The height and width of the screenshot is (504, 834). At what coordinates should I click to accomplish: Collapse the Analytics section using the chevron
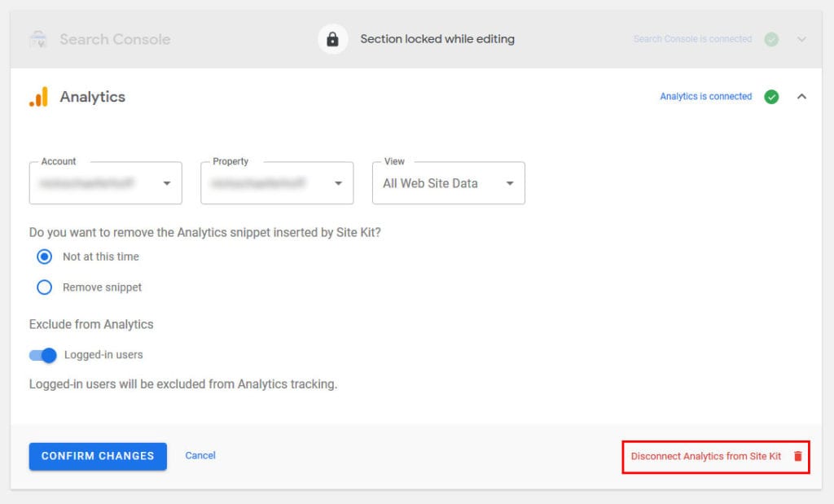[x=802, y=96]
